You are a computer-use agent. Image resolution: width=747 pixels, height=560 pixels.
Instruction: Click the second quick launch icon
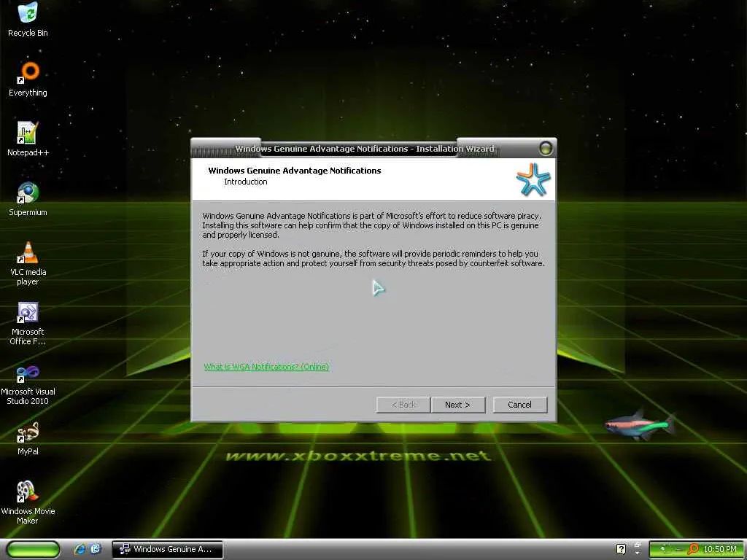(96, 549)
